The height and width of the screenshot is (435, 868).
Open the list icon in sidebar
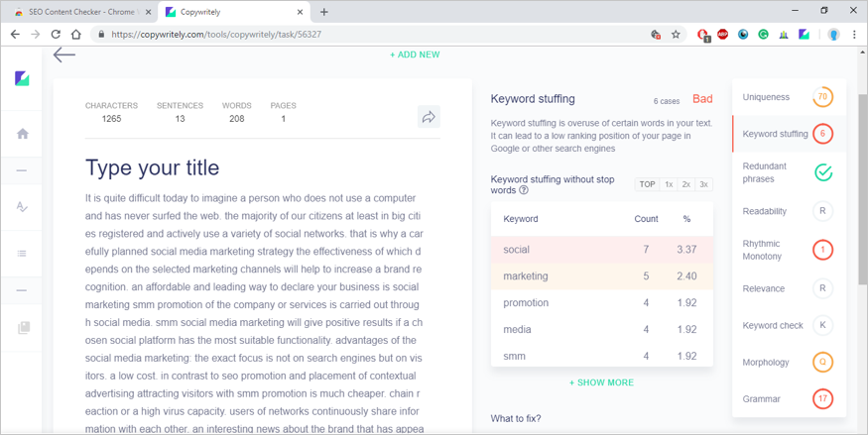[x=22, y=254]
